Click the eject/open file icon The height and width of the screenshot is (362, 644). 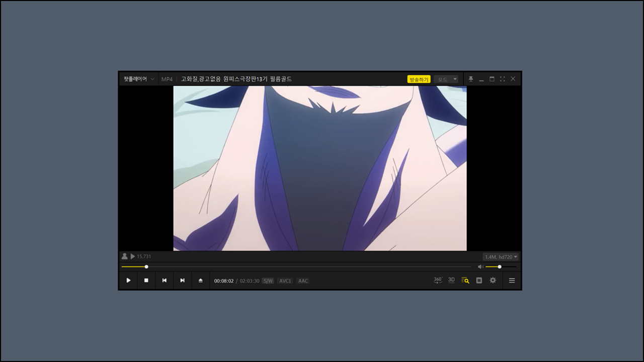[x=201, y=281]
